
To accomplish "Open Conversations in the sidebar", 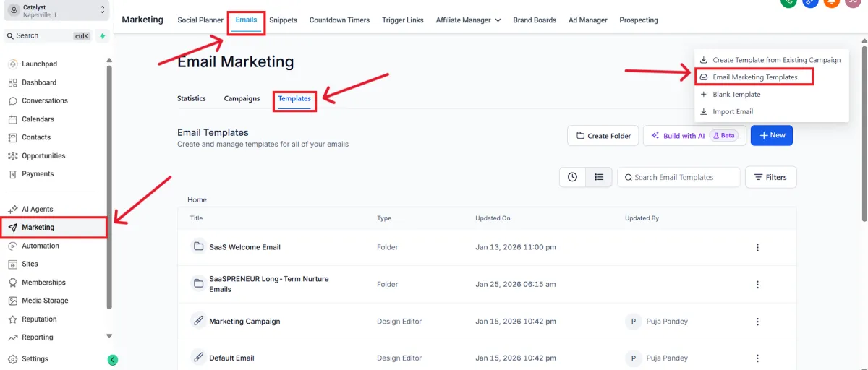I will [x=44, y=100].
